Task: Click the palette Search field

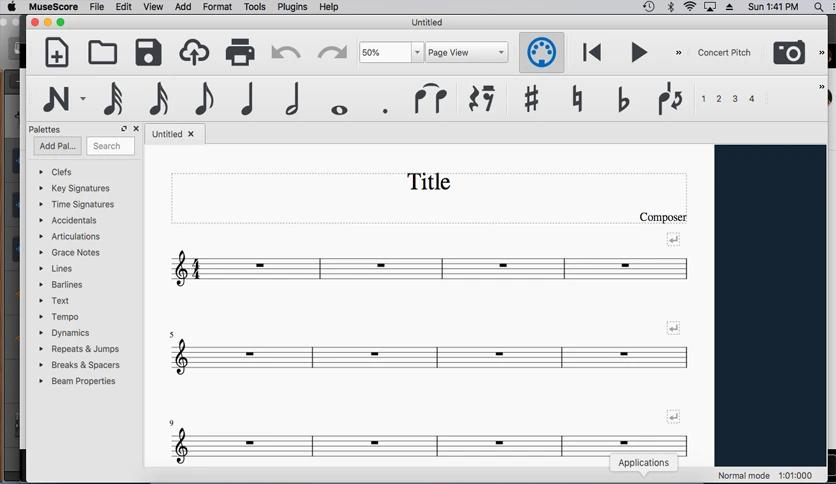Action: click(110, 146)
